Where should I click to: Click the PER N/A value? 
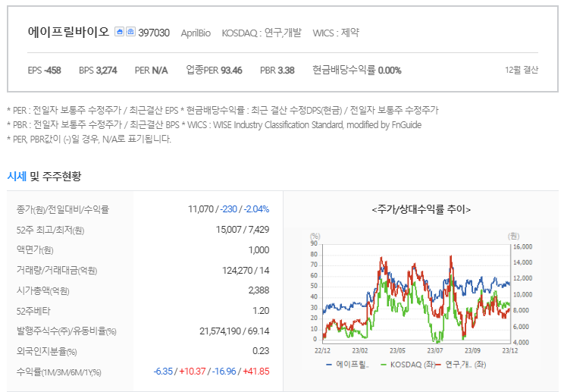tap(151, 70)
